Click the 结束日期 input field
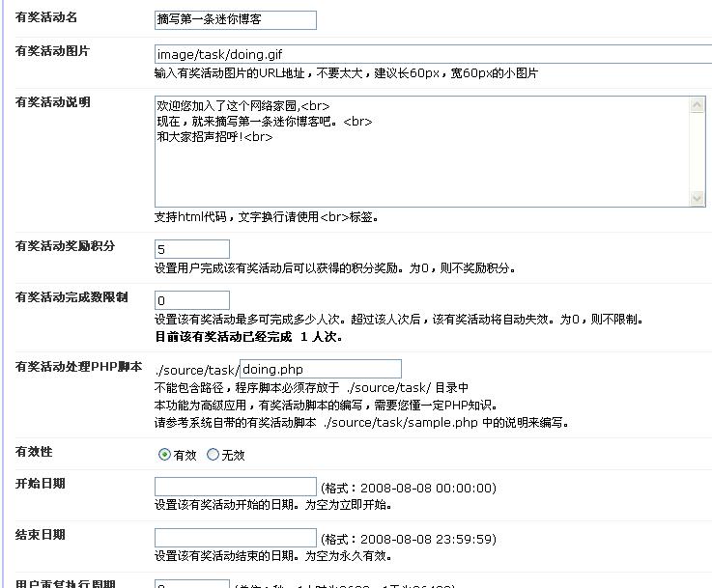Screen dimensions: 712x588 pyautogui.click(x=235, y=538)
